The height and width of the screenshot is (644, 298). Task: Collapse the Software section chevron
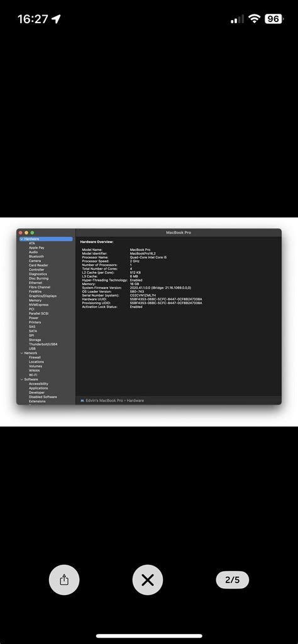tap(21, 379)
